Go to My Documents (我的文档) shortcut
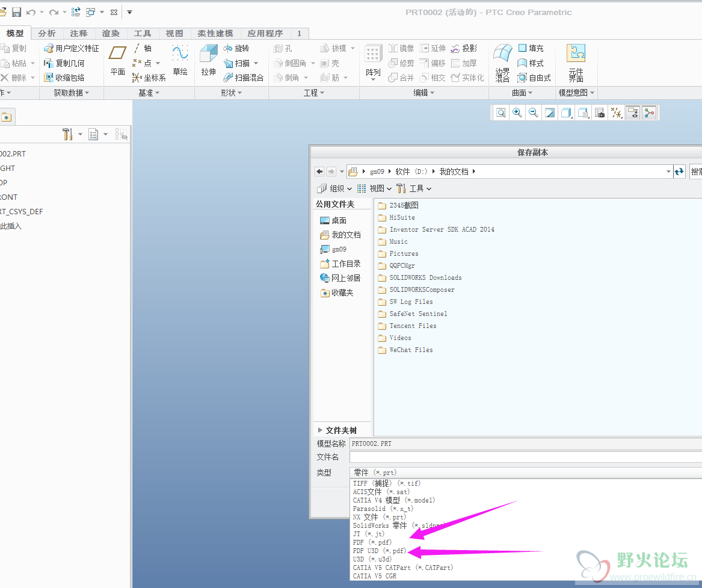The height and width of the screenshot is (588, 702). click(x=340, y=235)
